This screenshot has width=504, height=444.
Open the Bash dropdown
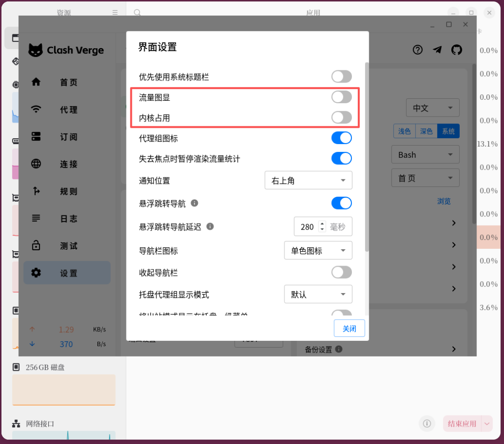point(425,155)
